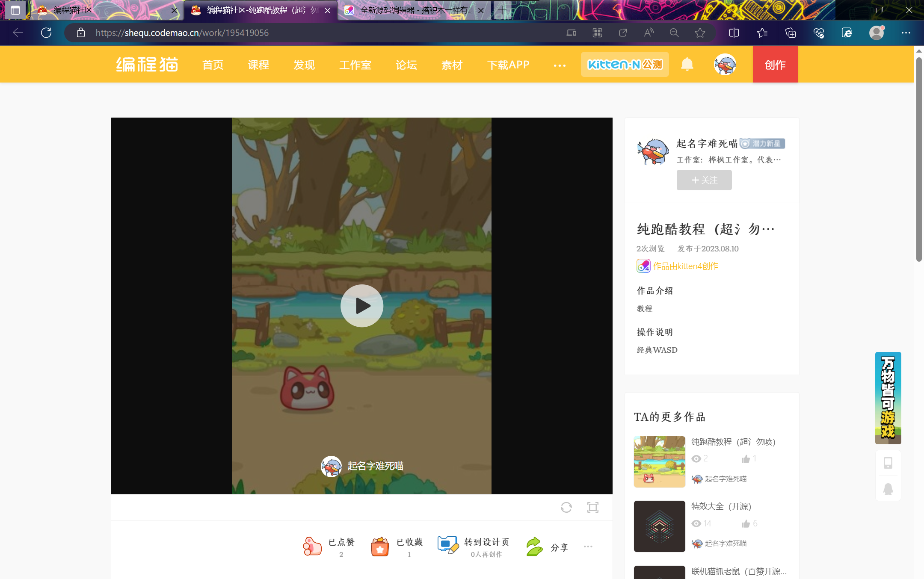Activate the read aloud icon
Viewport: 924px width, 579px height.
tap(649, 32)
